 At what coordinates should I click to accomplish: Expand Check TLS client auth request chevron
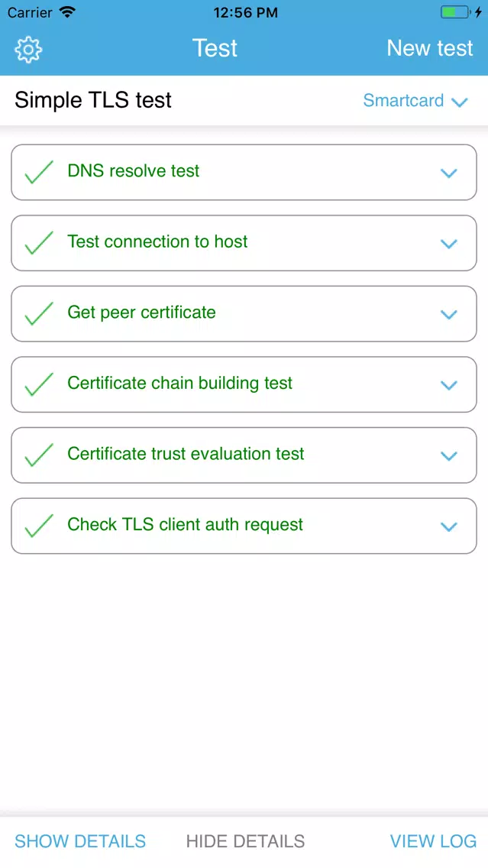pyautogui.click(x=449, y=527)
